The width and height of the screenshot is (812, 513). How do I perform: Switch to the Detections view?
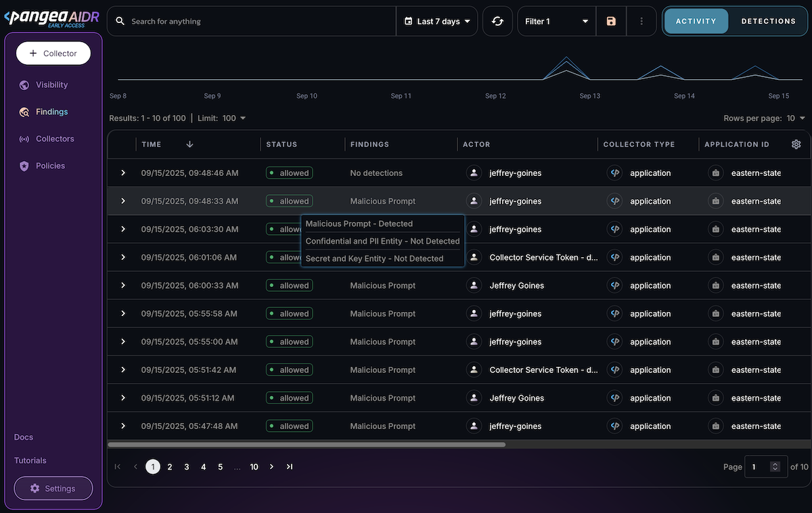coord(768,22)
